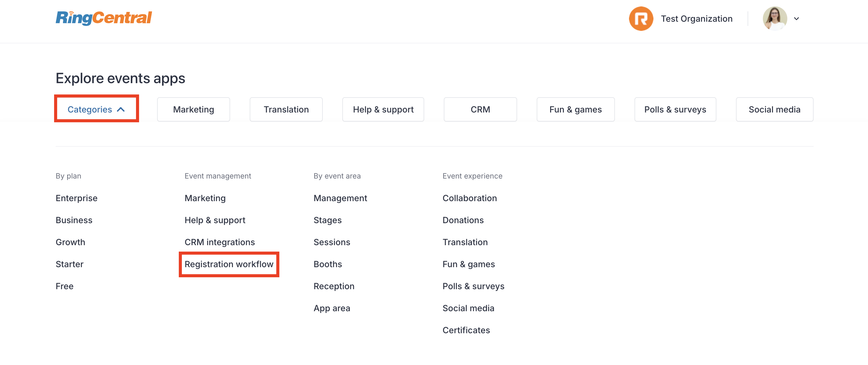Filter apps by Help & support button
This screenshot has height=365, width=868.
click(x=383, y=109)
